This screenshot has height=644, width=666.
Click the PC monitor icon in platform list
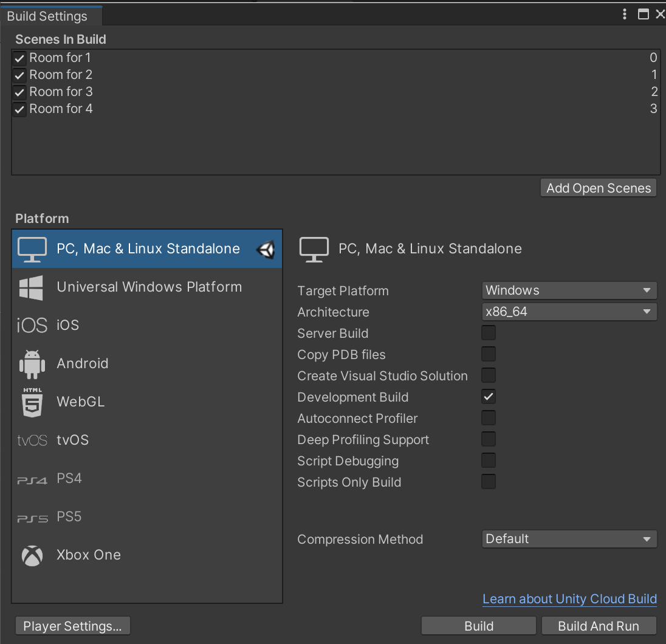[32, 249]
